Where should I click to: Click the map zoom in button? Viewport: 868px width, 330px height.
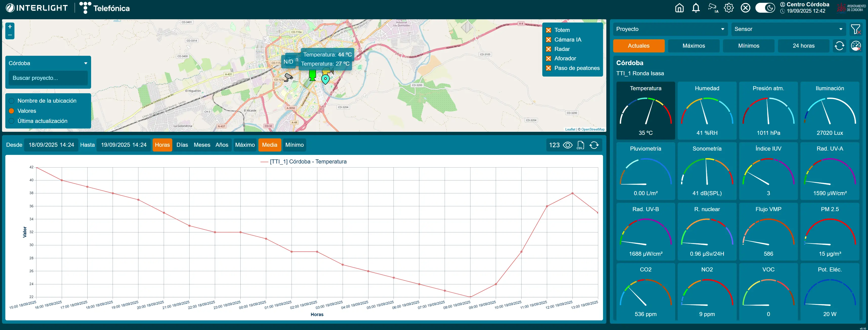tap(10, 27)
